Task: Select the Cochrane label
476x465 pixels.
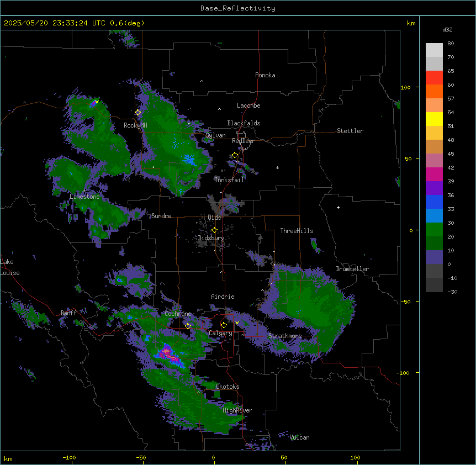Action: (x=178, y=314)
